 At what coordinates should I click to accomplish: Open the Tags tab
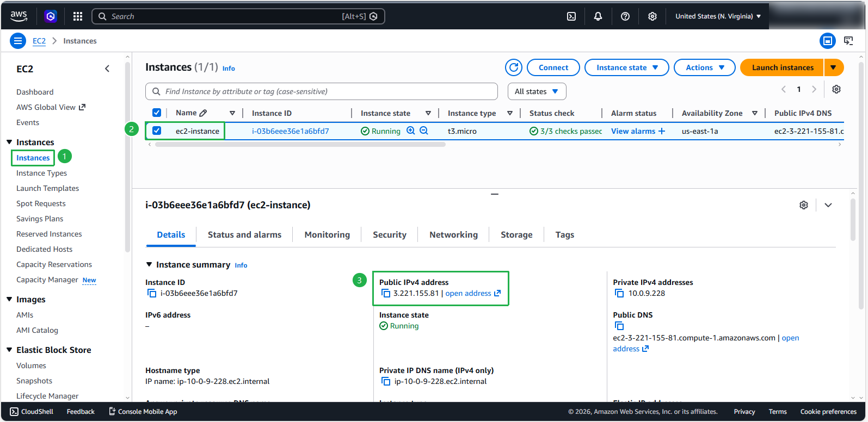[565, 235]
